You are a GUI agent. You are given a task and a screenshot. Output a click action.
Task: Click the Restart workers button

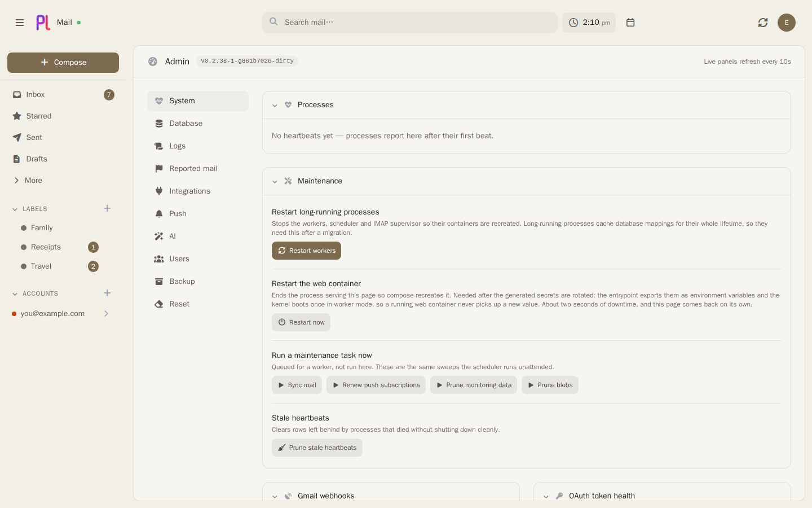pos(306,251)
